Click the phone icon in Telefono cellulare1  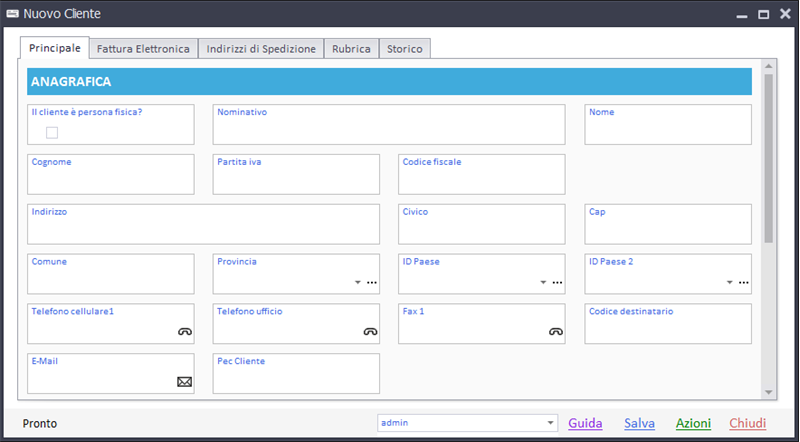click(185, 332)
